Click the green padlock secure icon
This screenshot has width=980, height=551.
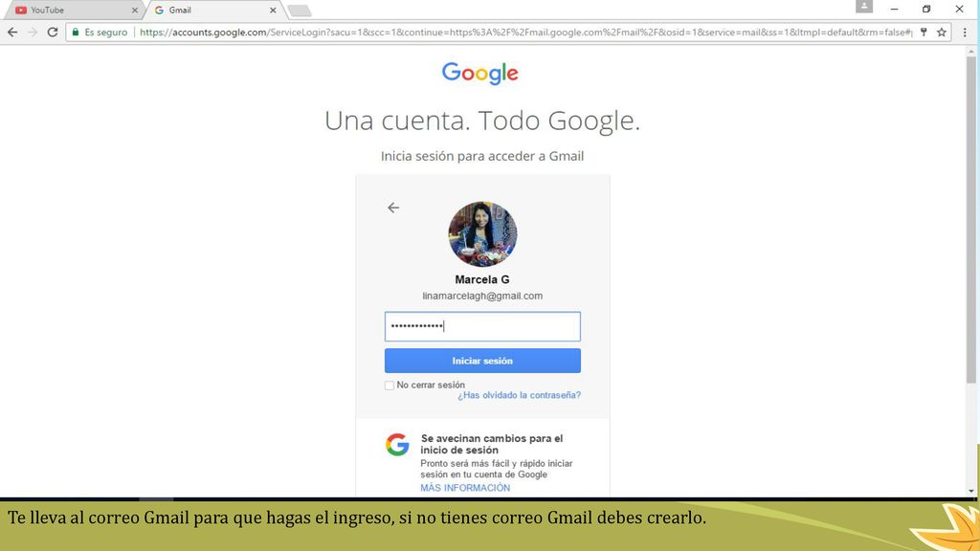pyautogui.click(x=76, y=32)
